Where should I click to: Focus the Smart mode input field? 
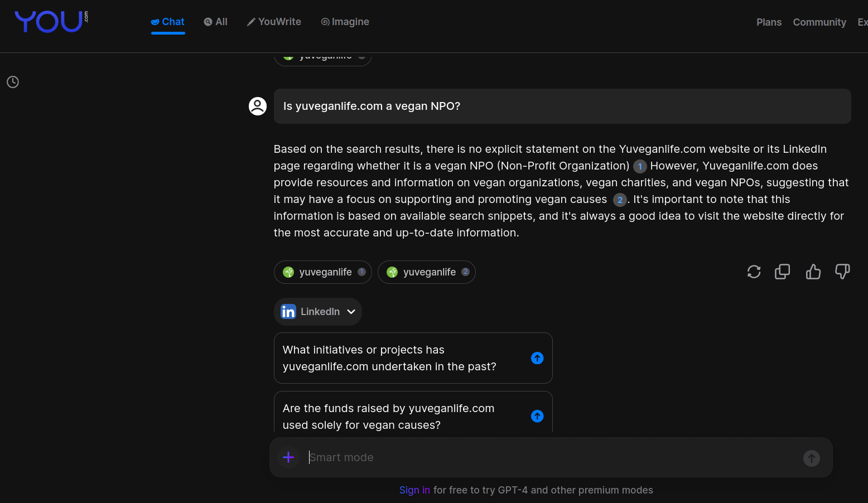[552, 457]
